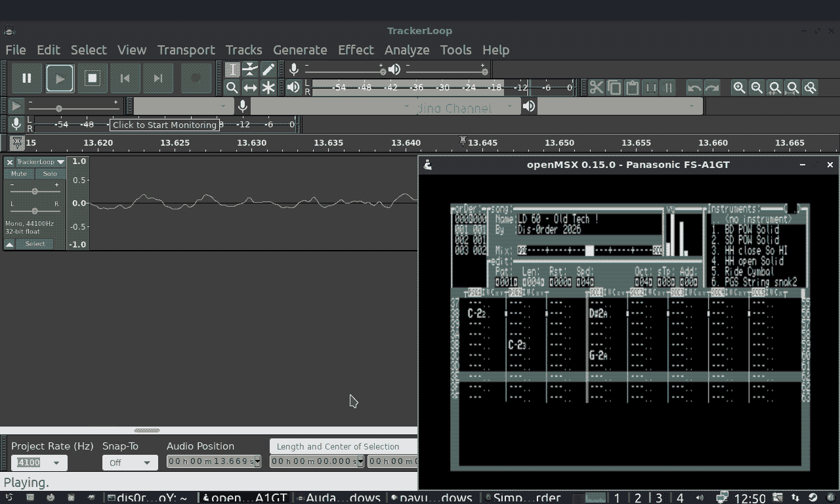
Task: Switch to workspace 2 in the taskbar
Action: 638,498
